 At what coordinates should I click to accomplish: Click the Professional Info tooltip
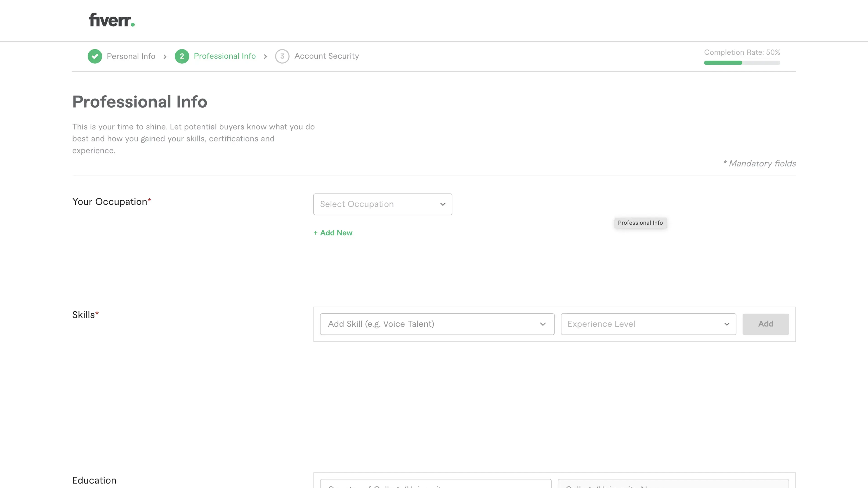[x=640, y=223]
